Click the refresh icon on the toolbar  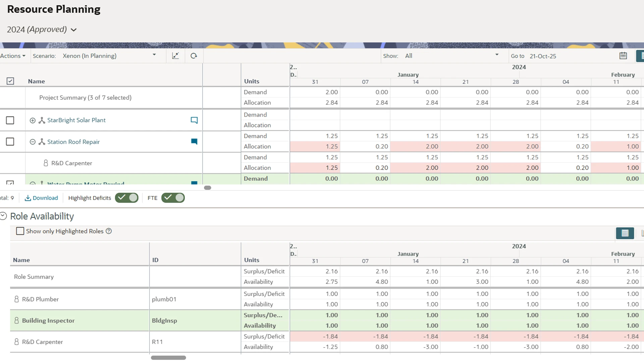point(194,56)
